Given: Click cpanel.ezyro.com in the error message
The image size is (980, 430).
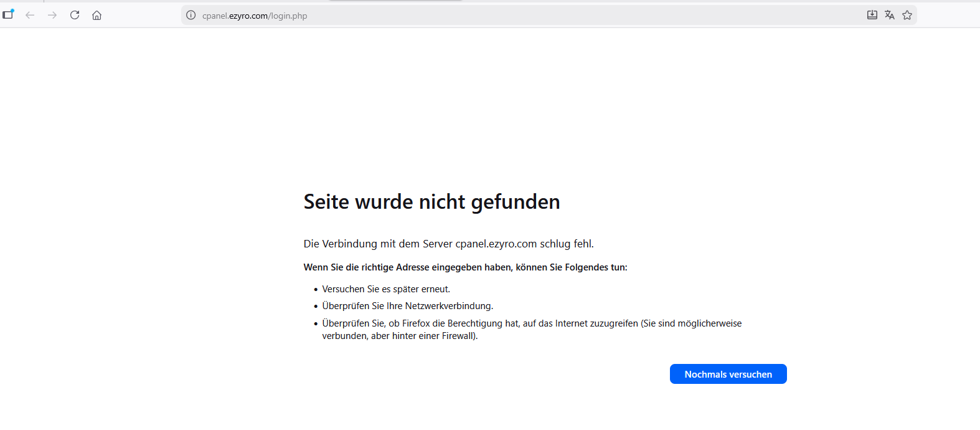Looking at the screenshot, I should coord(496,244).
